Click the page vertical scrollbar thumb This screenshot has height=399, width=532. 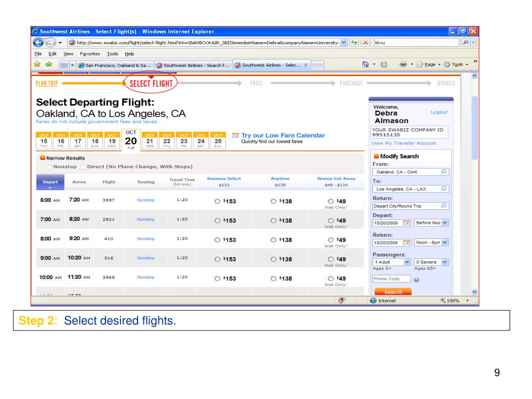[474, 128]
